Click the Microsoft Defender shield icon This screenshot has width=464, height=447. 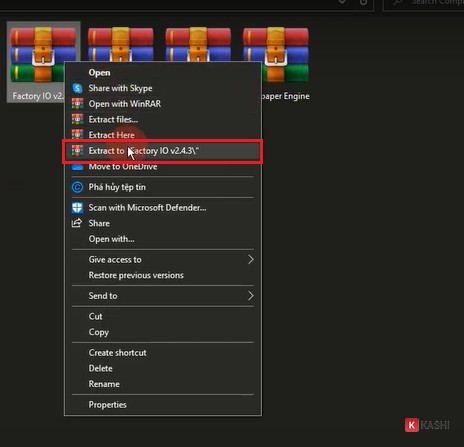(77, 208)
